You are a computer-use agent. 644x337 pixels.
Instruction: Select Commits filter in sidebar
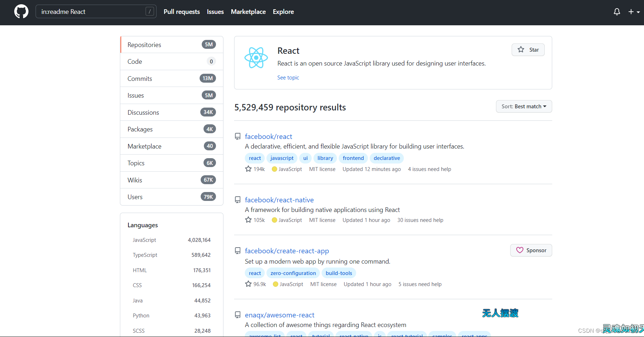[x=172, y=78]
